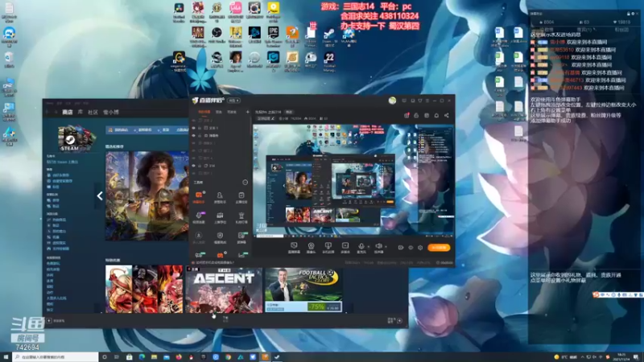Open speaker options arrow
Screen dimensions: 644x362
(x=386, y=247)
